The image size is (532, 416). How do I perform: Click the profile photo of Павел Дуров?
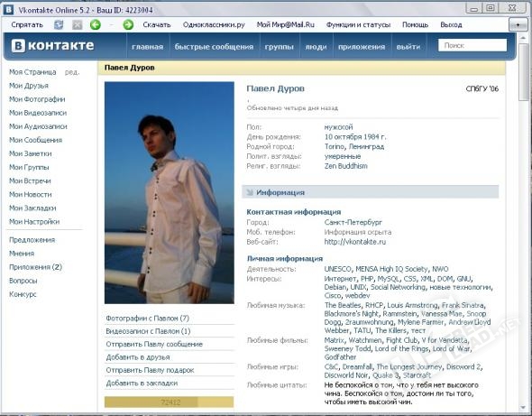click(170, 192)
